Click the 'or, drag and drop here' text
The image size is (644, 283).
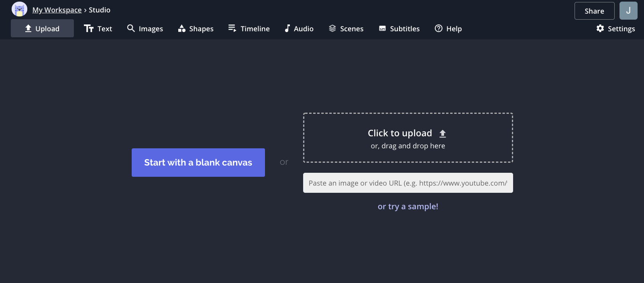click(x=408, y=146)
